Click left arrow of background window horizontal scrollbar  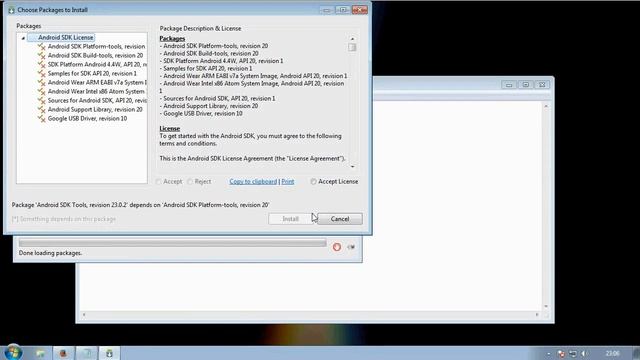coord(84,315)
